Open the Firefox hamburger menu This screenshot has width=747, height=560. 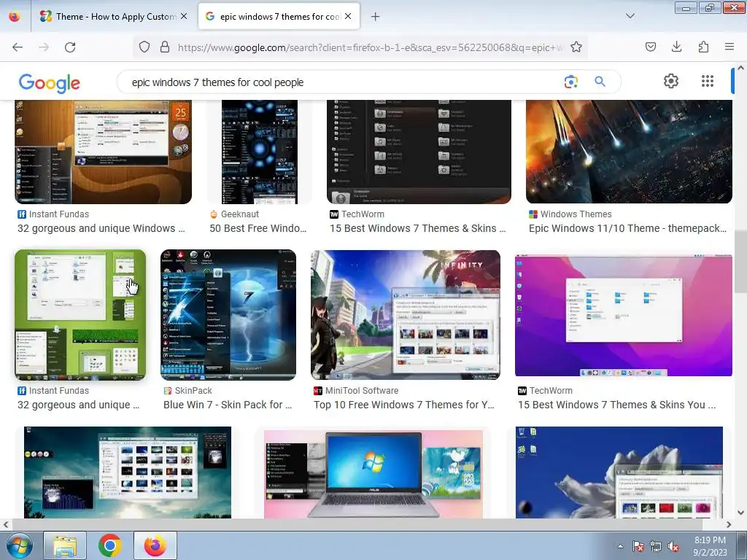pyautogui.click(x=729, y=47)
